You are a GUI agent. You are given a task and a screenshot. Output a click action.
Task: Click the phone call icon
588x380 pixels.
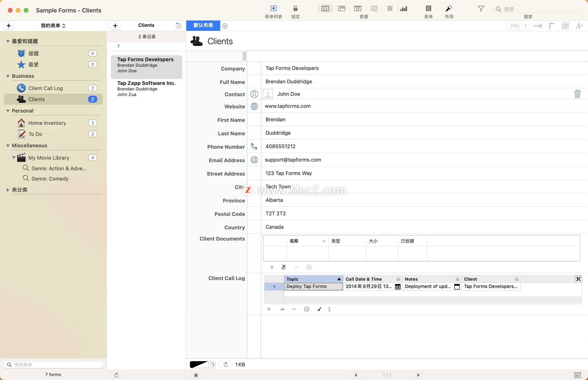(x=254, y=146)
